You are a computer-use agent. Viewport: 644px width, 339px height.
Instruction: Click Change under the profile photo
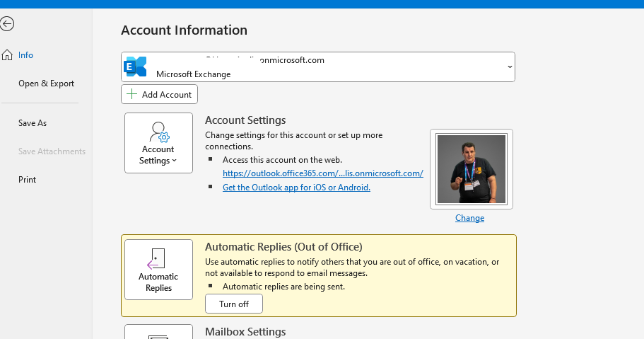[x=470, y=218]
